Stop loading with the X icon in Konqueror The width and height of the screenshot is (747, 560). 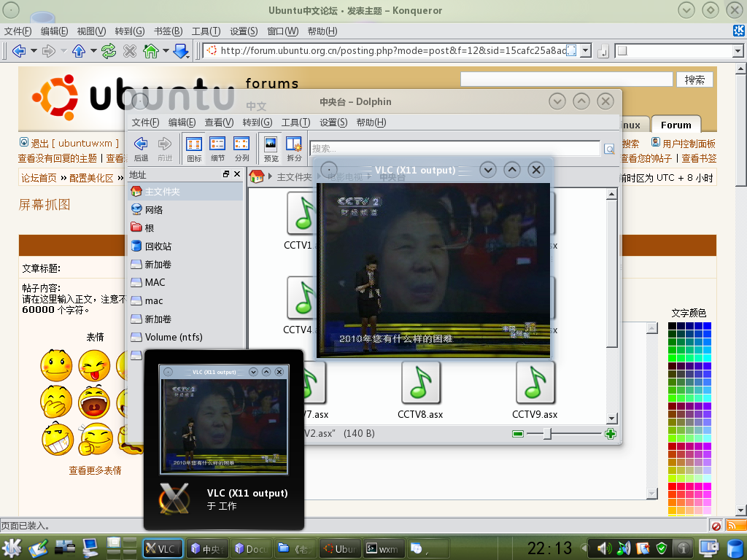tap(130, 50)
